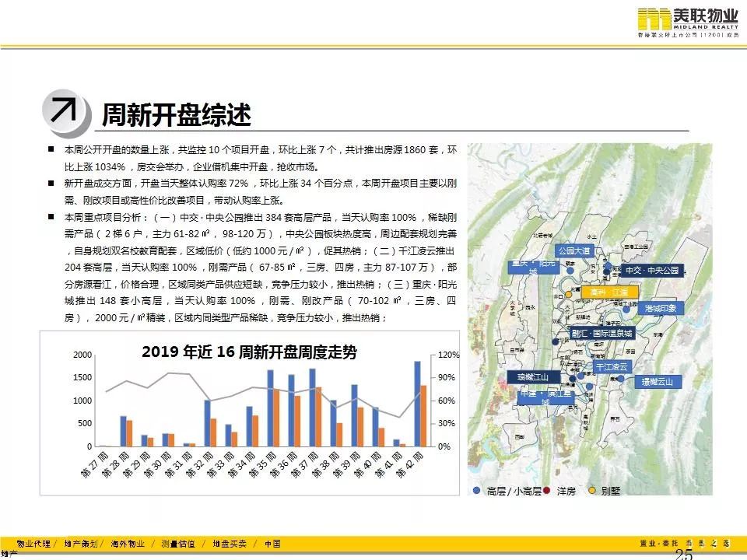747x560 pixels.
Task: Select the 琅樾江山 map label
Action: (532, 377)
